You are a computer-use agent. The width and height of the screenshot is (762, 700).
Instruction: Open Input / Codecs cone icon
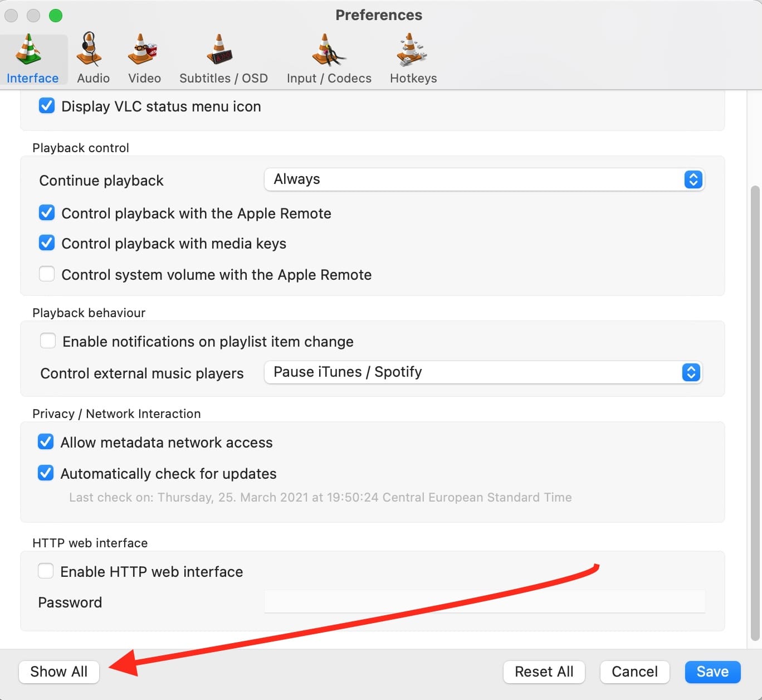(328, 49)
